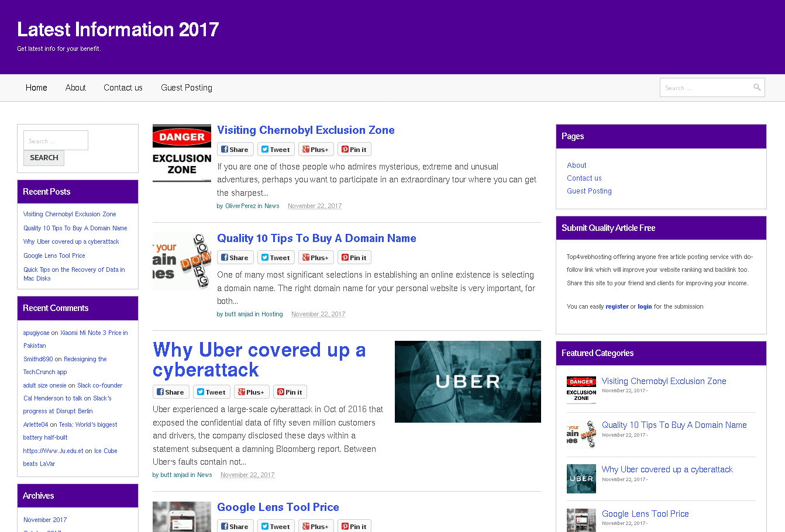This screenshot has height=532, width=785.
Task: Open Visiting Chernobyl Exclusion Zone in Featured Categories
Action: (664, 381)
